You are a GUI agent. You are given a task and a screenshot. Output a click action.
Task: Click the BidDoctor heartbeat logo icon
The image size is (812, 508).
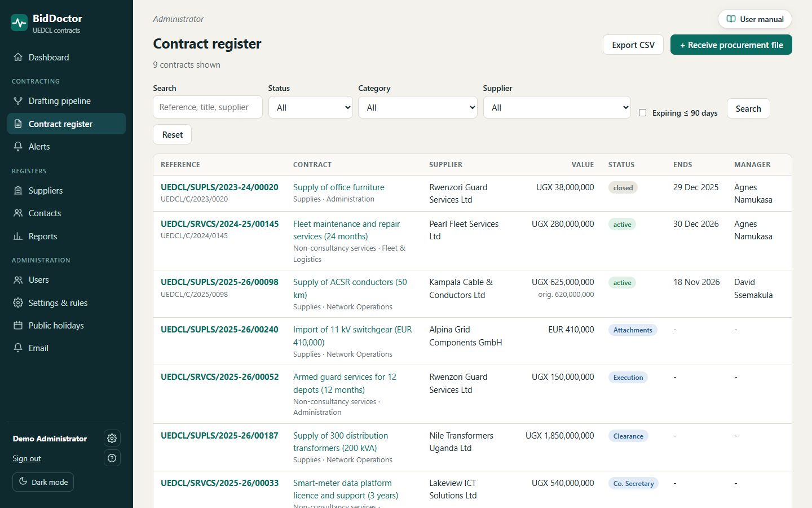(x=19, y=23)
